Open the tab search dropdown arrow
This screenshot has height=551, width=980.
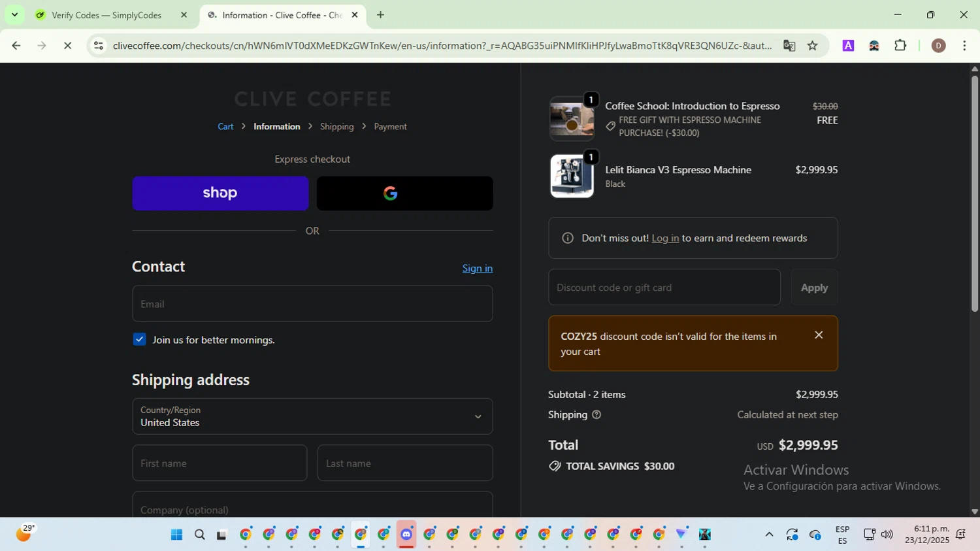pos(14,14)
